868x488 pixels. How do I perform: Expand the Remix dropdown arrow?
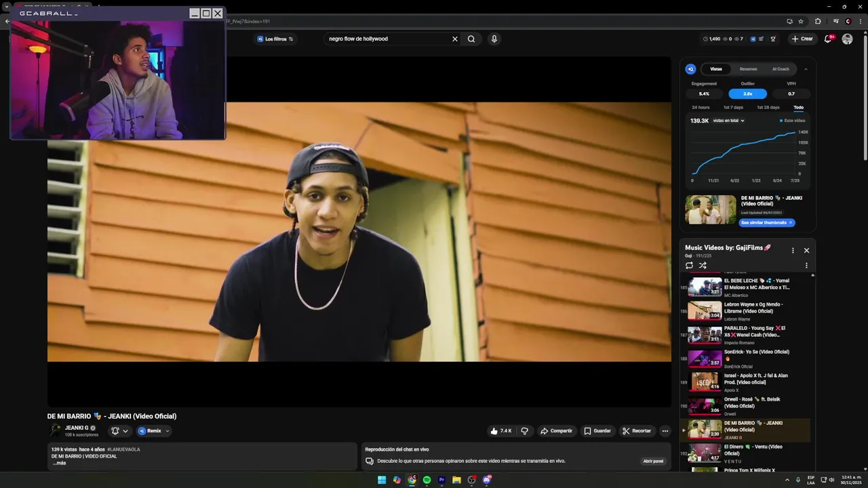pos(167,431)
